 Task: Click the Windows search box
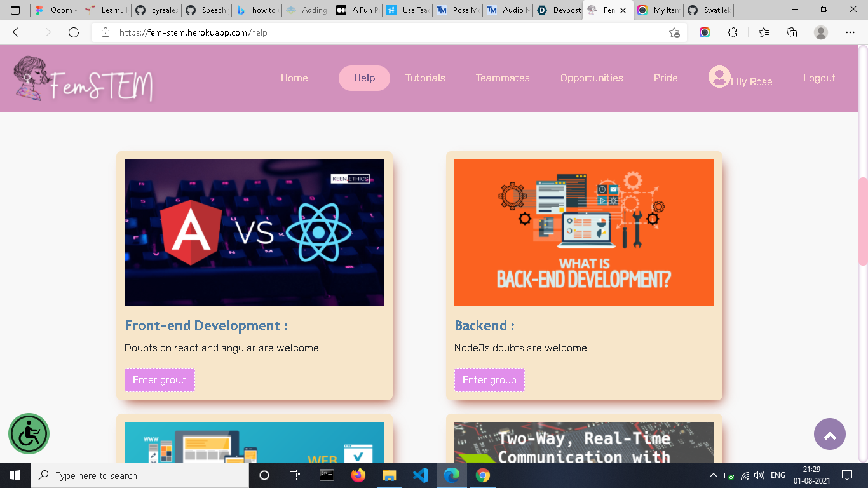[x=140, y=475]
